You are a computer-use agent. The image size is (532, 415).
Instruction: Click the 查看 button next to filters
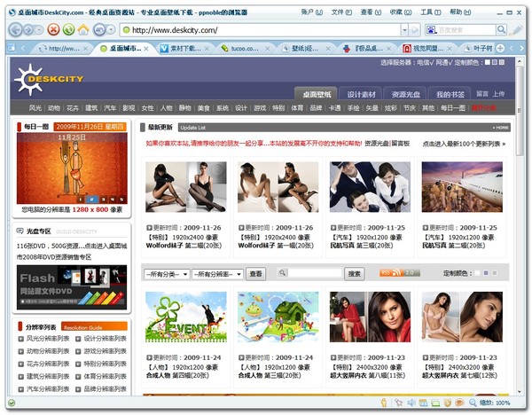(x=255, y=273)
